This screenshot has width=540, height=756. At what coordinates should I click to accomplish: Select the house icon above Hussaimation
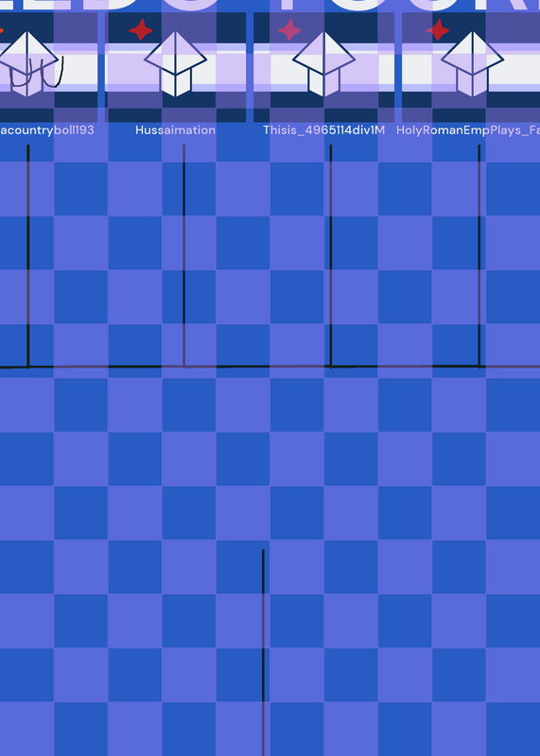(x=176, y=64)
